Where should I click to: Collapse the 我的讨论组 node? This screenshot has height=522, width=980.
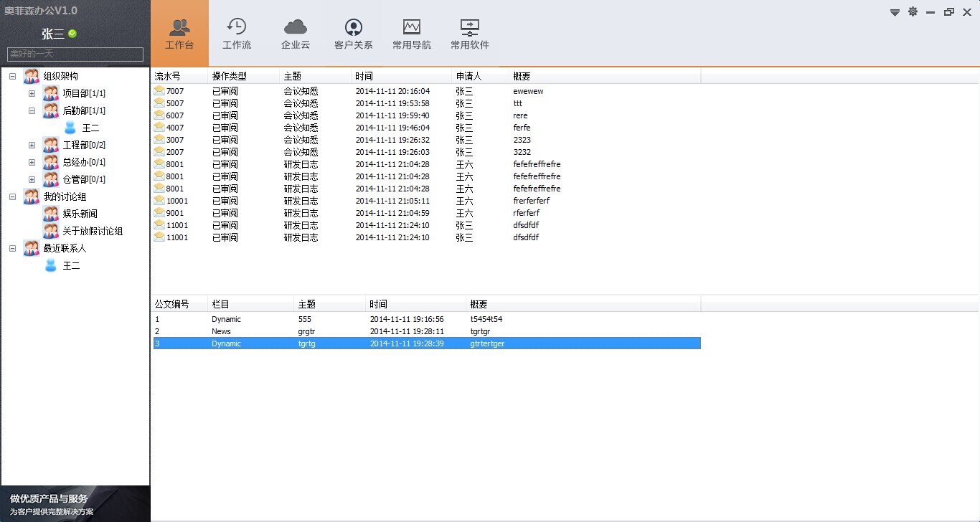pos(12,196)
